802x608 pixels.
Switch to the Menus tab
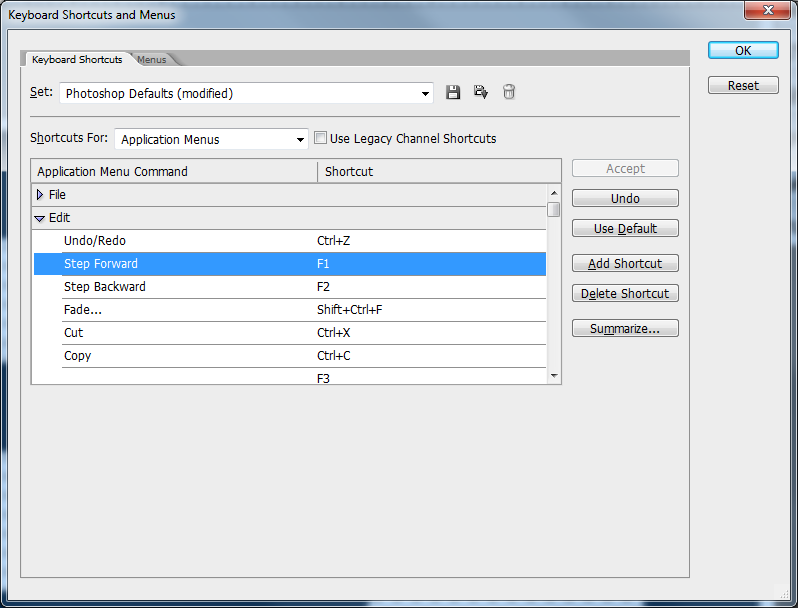point(152,59)
